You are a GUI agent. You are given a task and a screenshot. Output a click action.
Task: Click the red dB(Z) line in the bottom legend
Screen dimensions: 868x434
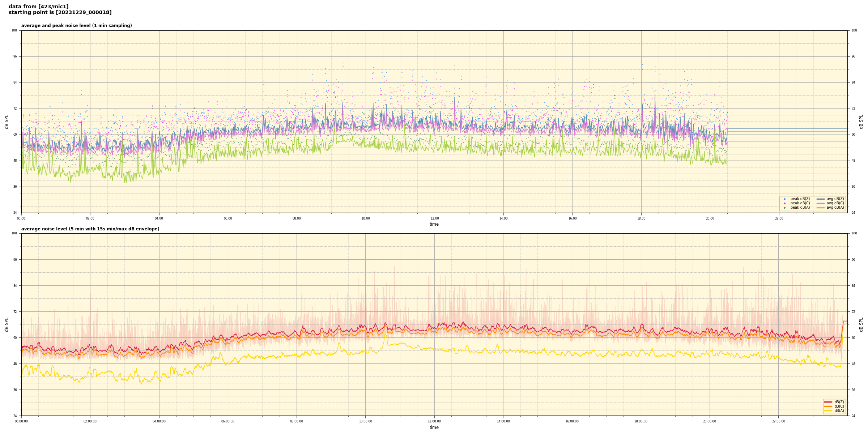(x=828, y=402)
